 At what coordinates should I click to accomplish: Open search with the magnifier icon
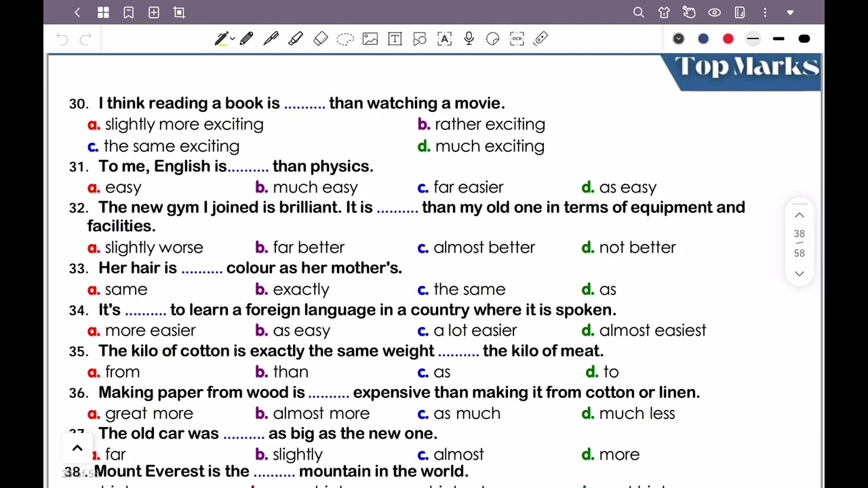click(x=639, y=12)
